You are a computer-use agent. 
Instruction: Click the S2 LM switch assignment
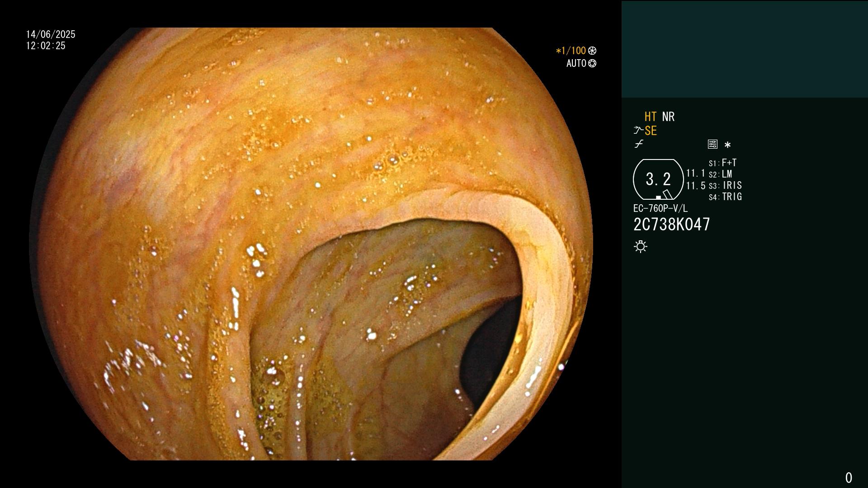pos(720,174)
